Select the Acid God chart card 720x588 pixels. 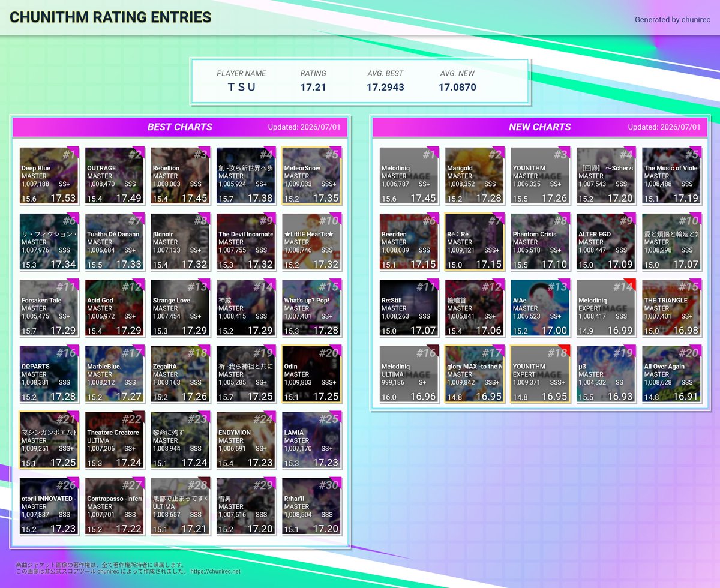(114, 308)
